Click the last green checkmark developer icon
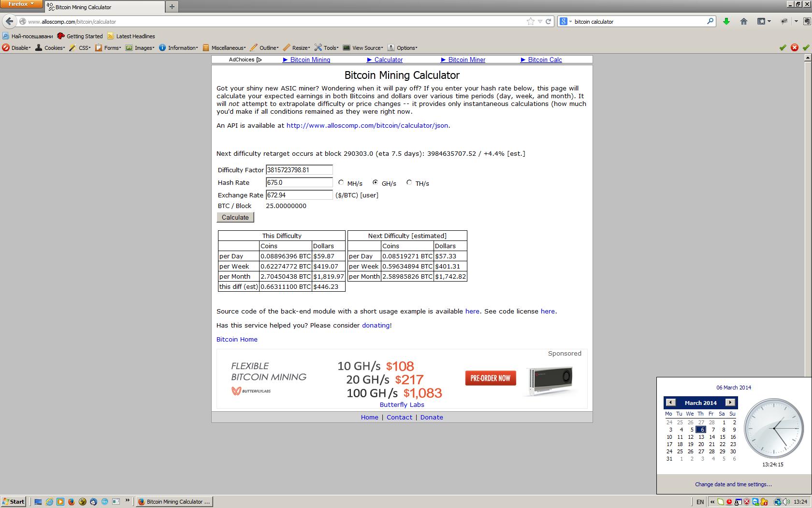Screen dimensions: 812x508 [x=806, y=47]
